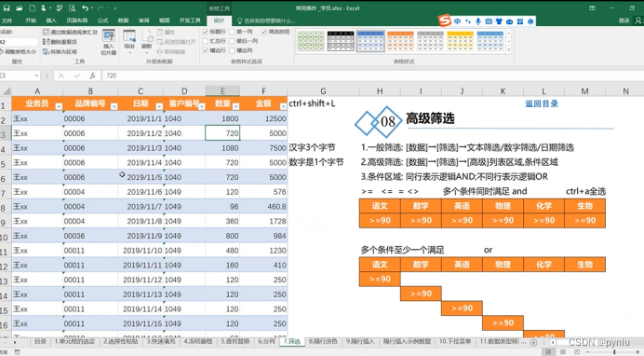Click the confirm checkmark in formula bar
644x356 pixels.
(x=77, y=75)
